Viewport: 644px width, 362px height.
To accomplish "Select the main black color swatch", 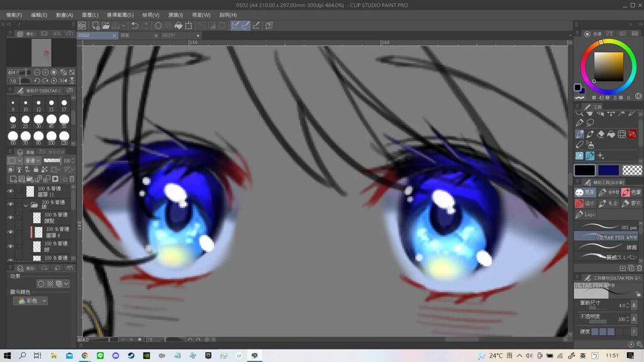I will click(584, 170).
